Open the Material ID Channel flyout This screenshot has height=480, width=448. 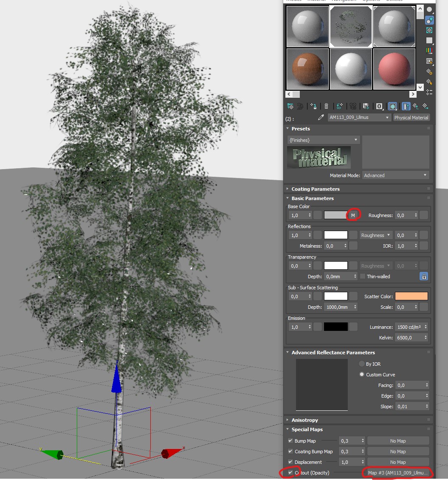click(379, 106)
